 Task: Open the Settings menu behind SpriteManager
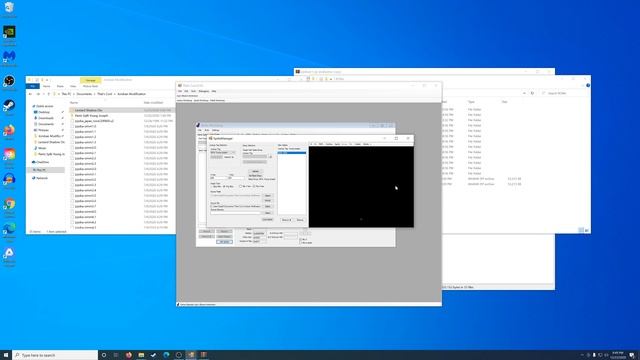point(216,130)
